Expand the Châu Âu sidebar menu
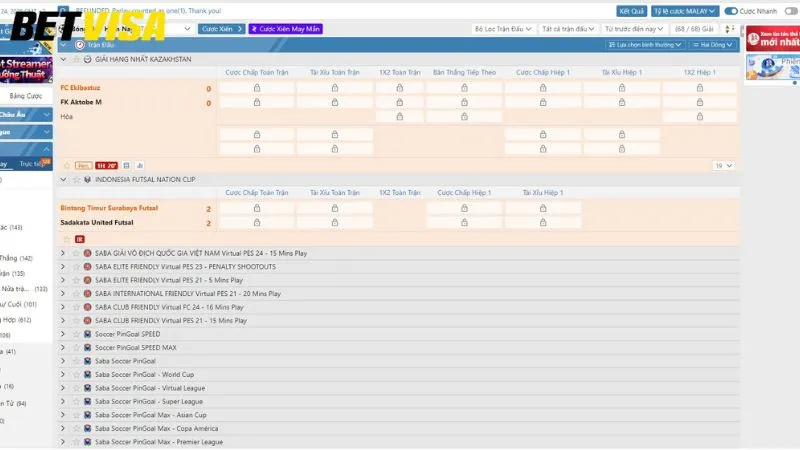This screenshot has width=800, height=450. [26, 115]
